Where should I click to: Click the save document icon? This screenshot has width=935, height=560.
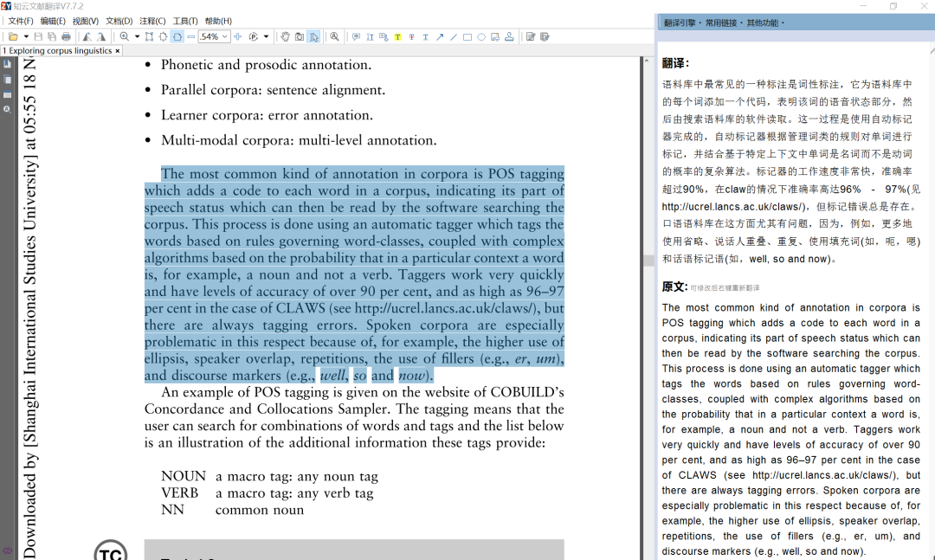38,37
